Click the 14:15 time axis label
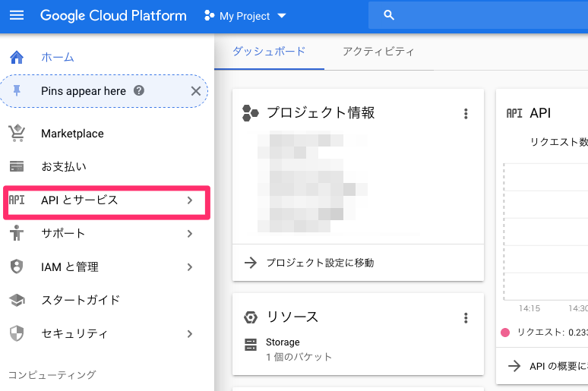Viewport: 588px width, 391px height. [530, 308]
